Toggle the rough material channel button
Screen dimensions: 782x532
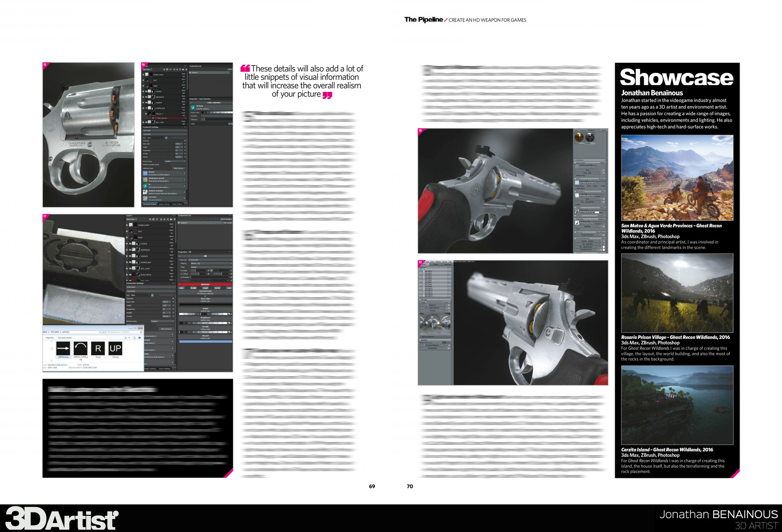click(x=205, y=288)
